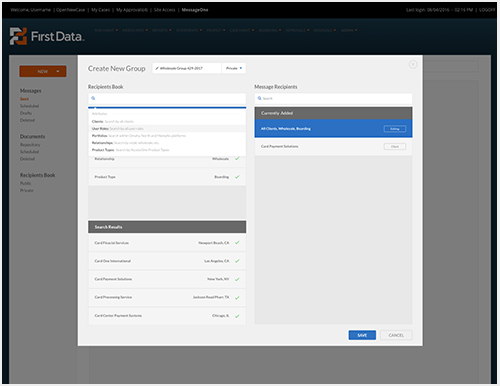Select Private under Recipients Book sidebar
The image size is (500, 386).
(x=27, y=190)
